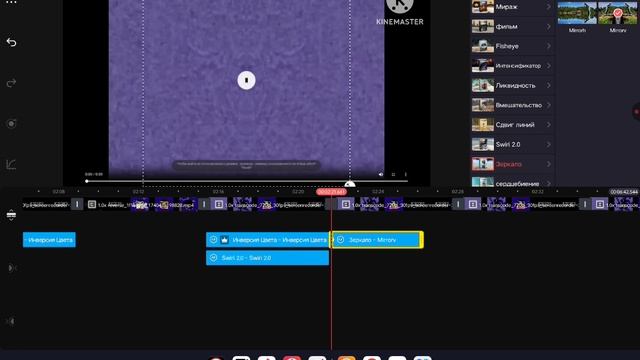Select the crown-marked Инверсия Цвета layer
Image resolution: width=640 pixels, height=360 pixels.
tap(267, 240)
